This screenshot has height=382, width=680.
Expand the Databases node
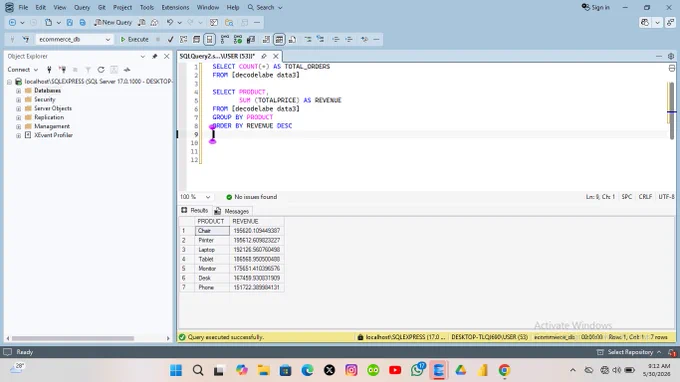coord(18,91)
